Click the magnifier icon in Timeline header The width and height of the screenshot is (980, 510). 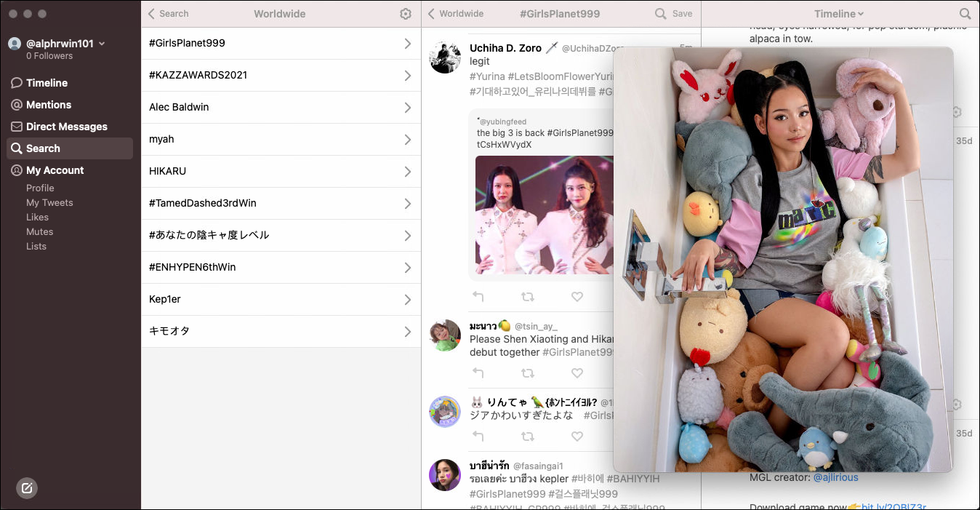tap(965, 14)
